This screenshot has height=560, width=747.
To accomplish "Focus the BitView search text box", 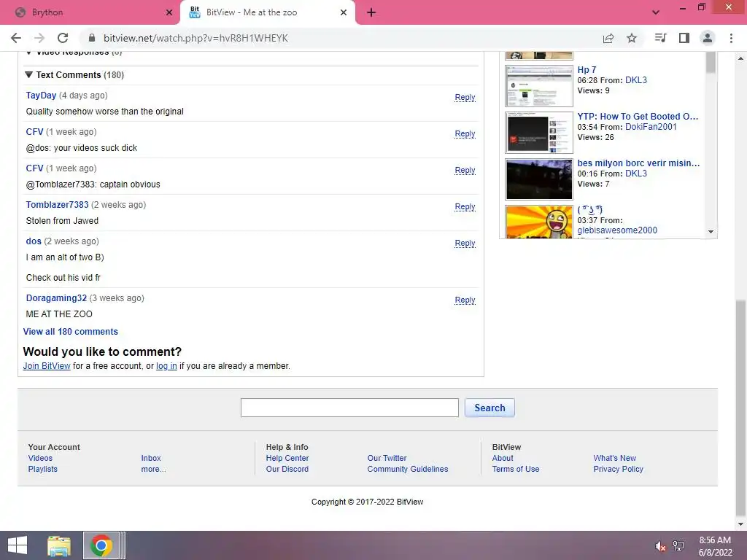I will click(349, 408).
